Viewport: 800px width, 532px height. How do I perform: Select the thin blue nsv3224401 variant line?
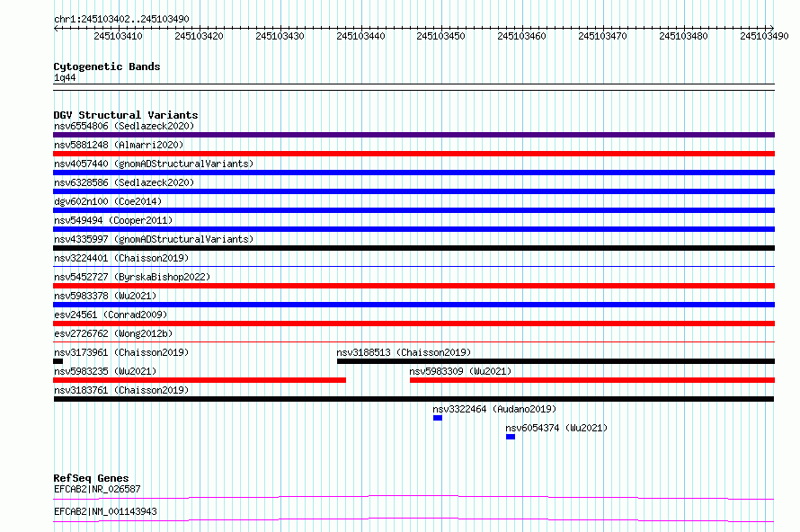pyautogui.click(x=413, y=266)
